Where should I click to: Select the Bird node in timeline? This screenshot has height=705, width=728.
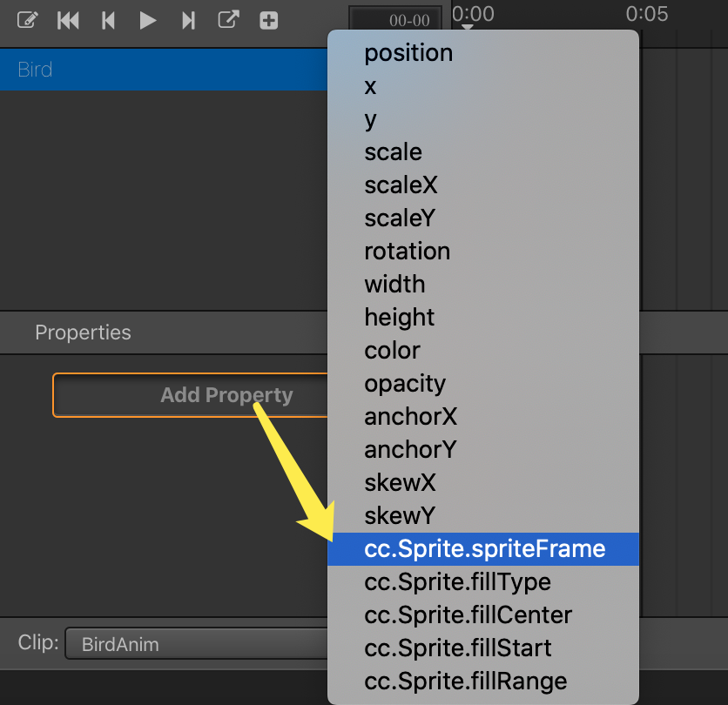(164, 70)
